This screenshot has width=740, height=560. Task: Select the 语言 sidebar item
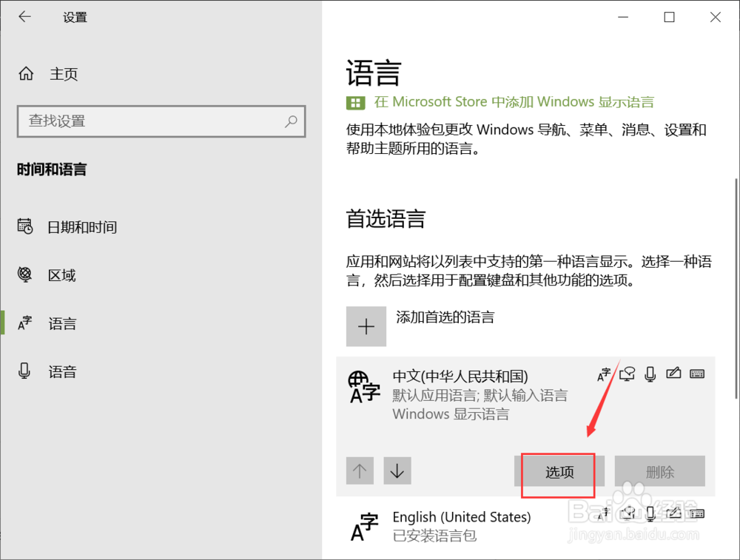click(62, 323)
